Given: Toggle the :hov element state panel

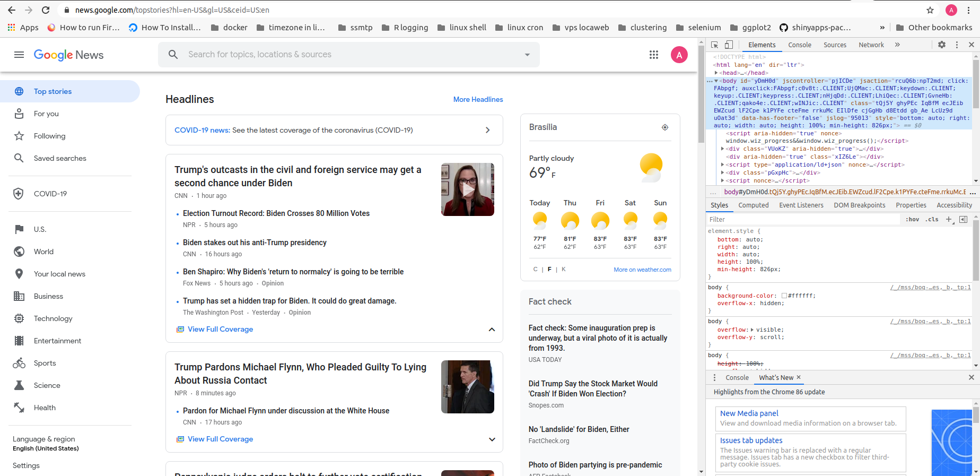Looking at the screenshot, I should (x=913, y=219).
